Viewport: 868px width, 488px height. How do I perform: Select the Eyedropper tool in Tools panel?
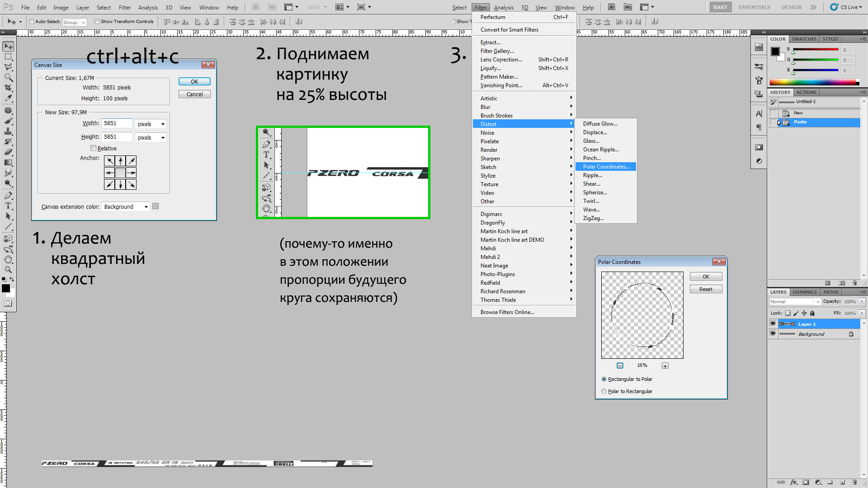8,99
